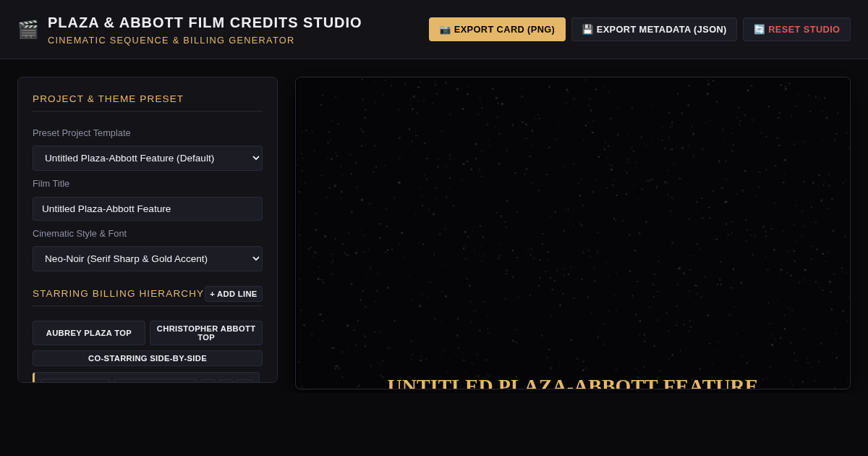Select Co-Starring Side-by-Side billing
Viewport: 868px width, 456px height.
pyautogui.click(x=148, y=358)
